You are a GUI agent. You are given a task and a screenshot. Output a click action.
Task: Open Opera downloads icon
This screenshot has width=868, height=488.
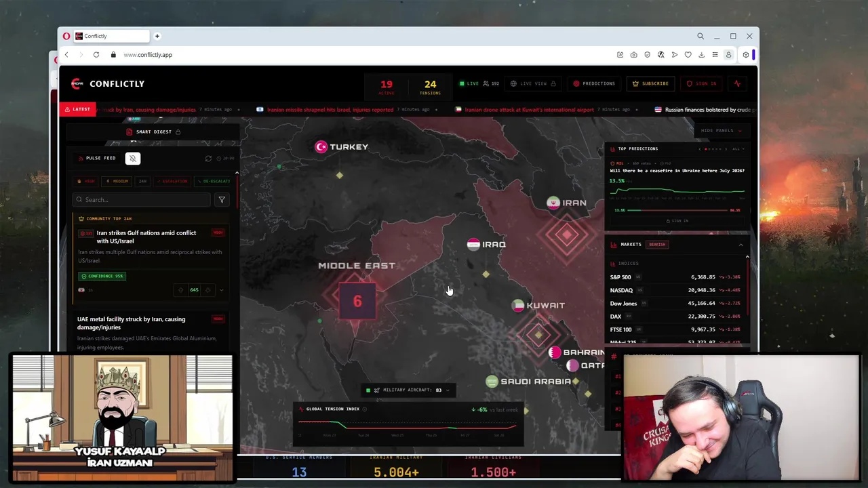[x=701, y=55]
